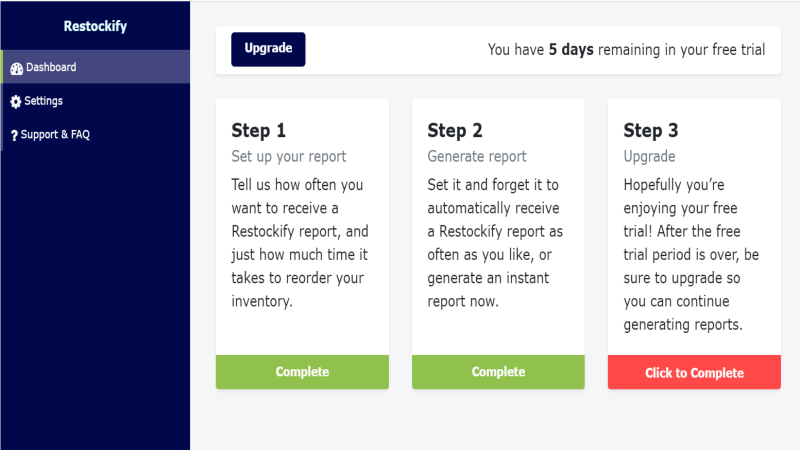The height and width of the screenshot is (450, 800).
Task: Click the Step 1 Complete button
Action: (302, 371)
